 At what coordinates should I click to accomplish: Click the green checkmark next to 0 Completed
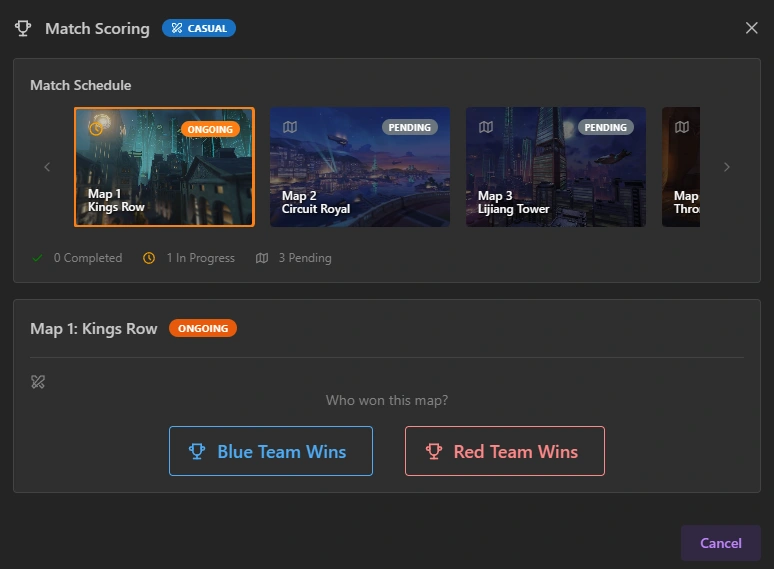coord(38,258)
